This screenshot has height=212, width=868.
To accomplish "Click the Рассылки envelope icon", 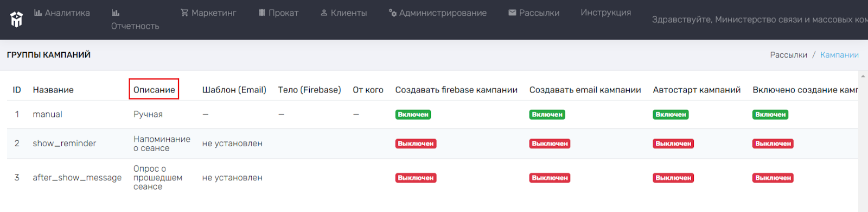I will click(512, 13).
